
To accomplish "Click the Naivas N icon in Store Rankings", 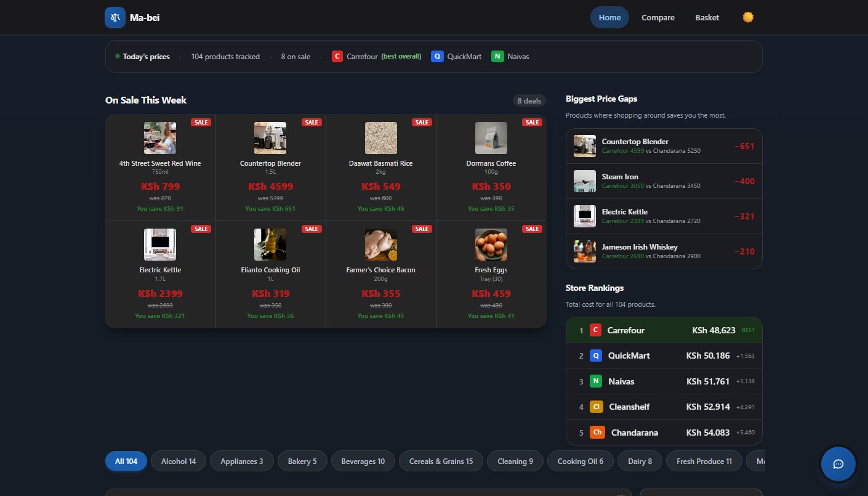I will point(595,381).
